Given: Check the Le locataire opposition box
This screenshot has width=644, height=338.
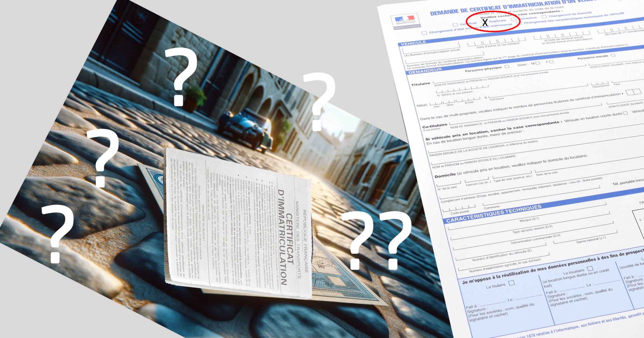Looking at the screenshot, I should 590,269.
